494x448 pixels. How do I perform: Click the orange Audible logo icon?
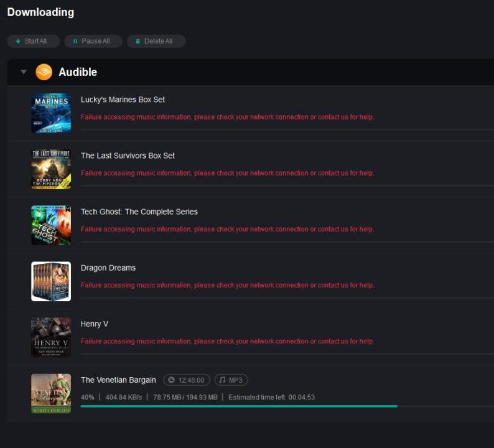coord(44,72)
